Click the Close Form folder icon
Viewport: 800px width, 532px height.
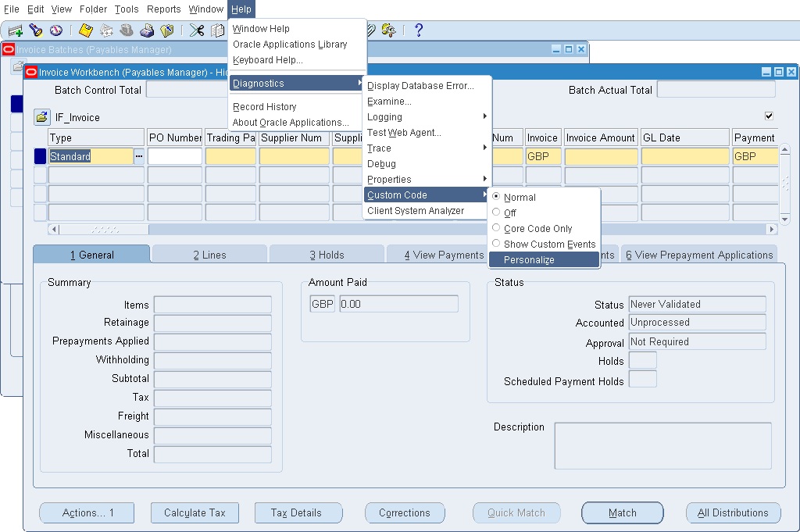tap(167, 30)
